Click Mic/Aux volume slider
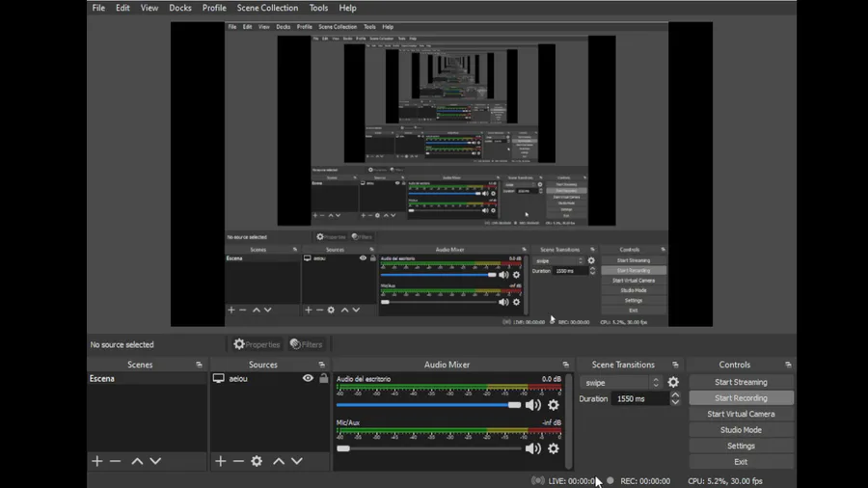 (x=428, y=448)
